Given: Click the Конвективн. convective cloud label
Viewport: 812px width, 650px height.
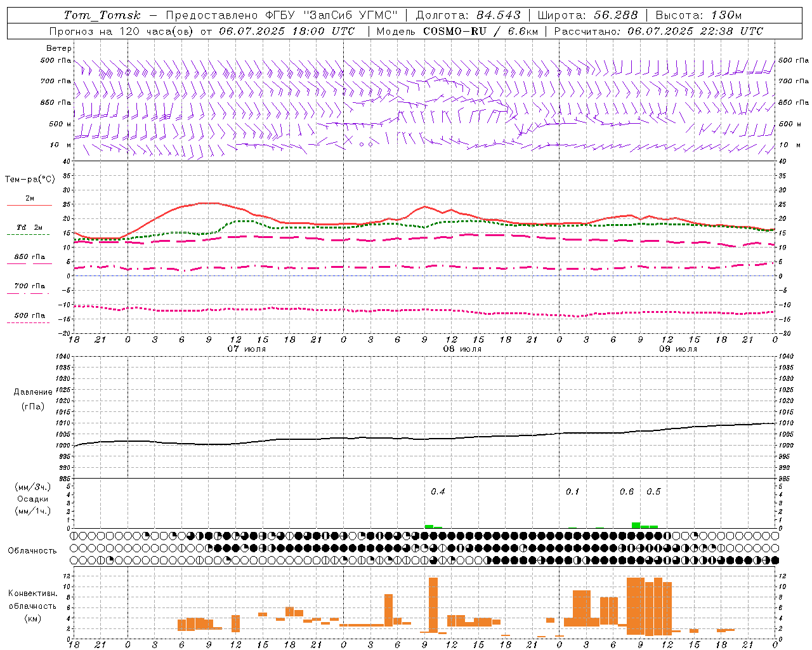Looking at the screenshot, I should (32, 594).
